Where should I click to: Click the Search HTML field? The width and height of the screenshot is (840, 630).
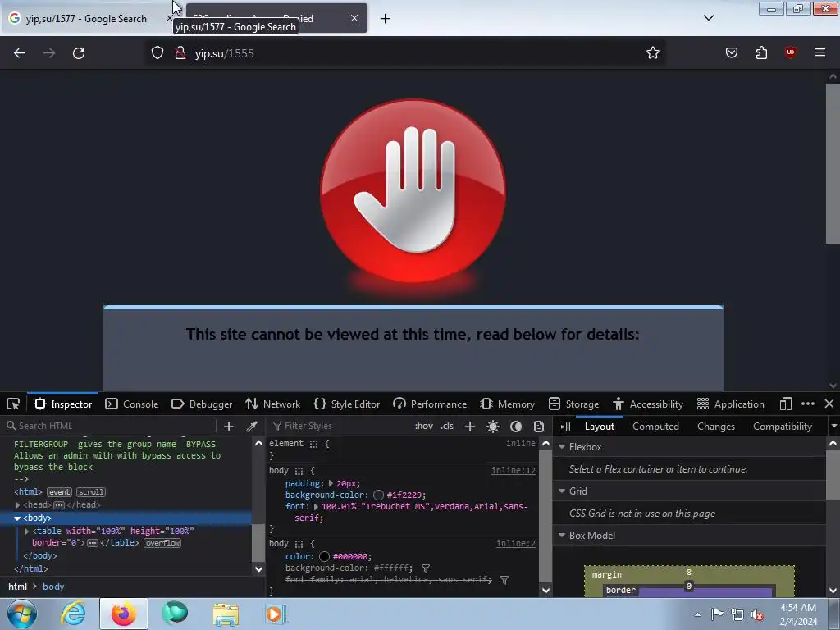(x=110, y=426)
